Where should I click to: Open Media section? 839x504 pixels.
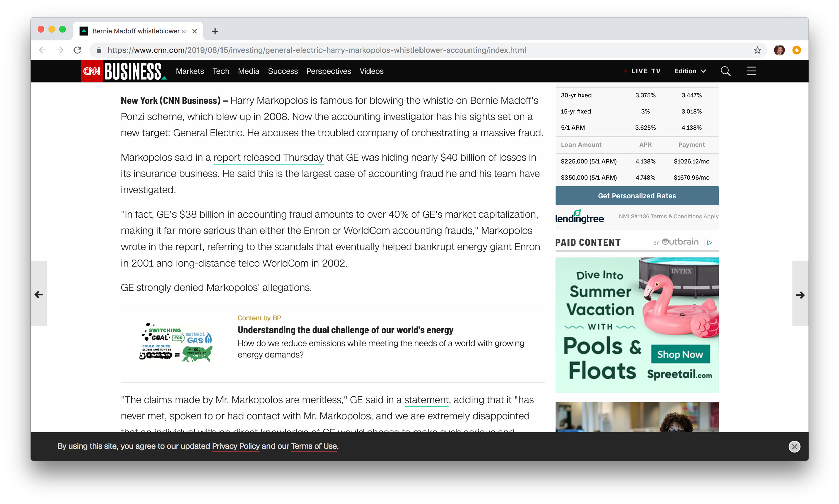248,71
